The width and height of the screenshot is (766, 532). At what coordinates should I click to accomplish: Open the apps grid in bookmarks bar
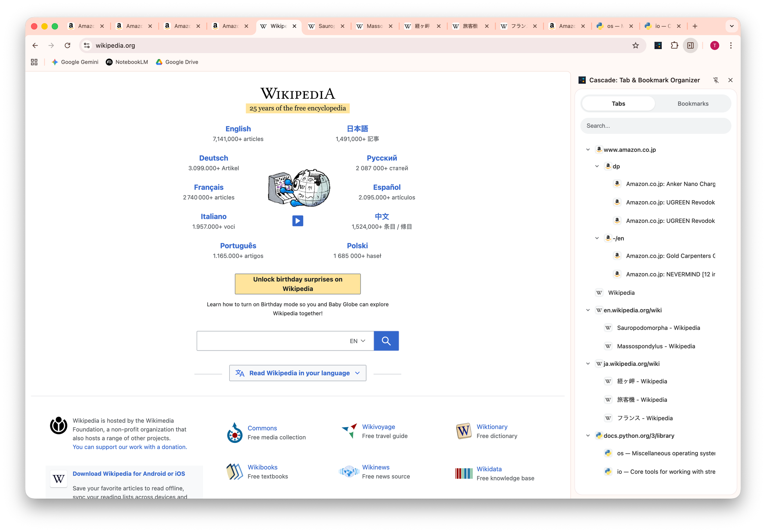coord(34,62)
